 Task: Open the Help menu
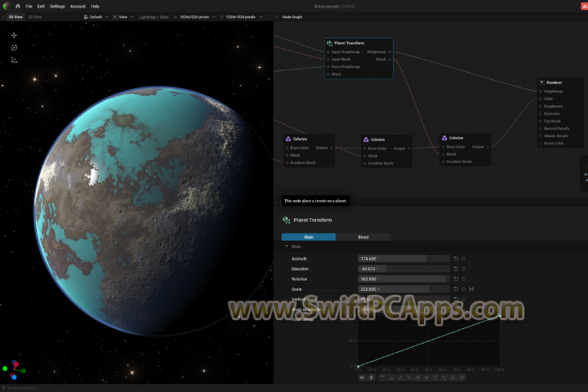point(96,7)
